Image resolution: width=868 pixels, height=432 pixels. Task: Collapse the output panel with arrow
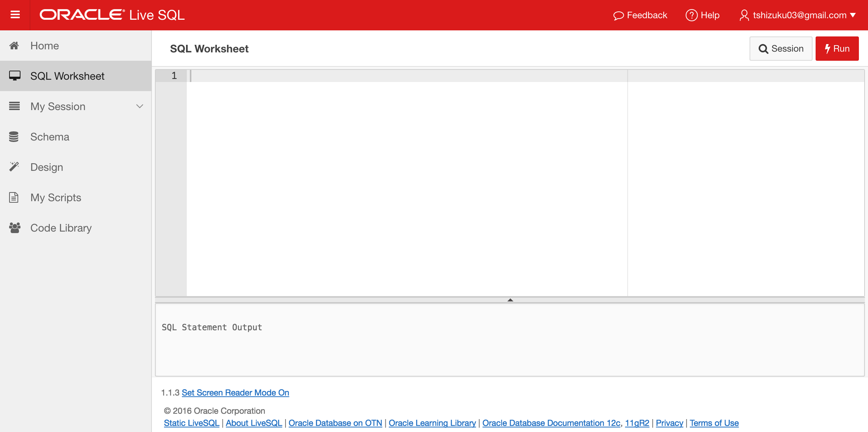click(x=510, y=300)
